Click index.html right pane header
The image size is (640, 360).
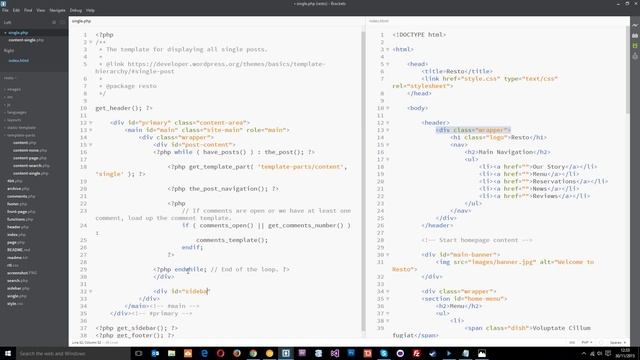[379, 21]
